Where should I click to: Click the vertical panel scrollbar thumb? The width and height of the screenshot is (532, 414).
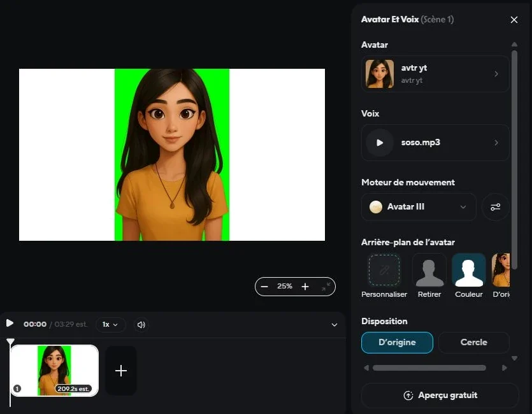pyautogui.click(x=514, y=160)
